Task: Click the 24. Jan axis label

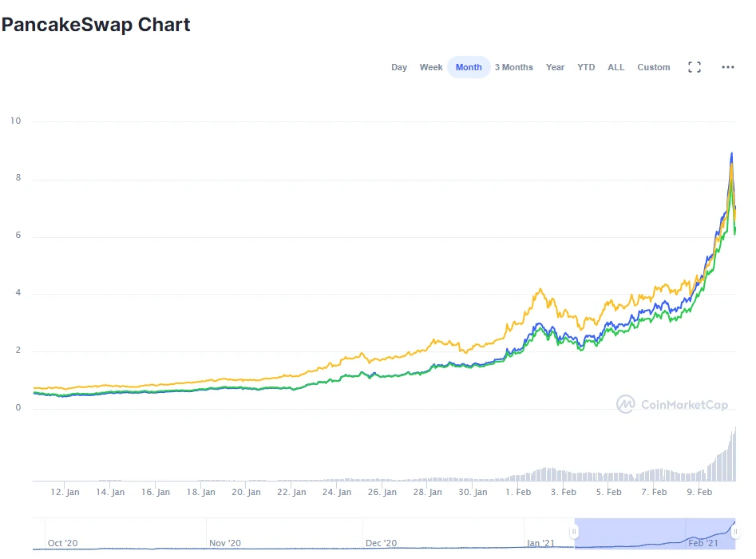Action: pyautogui.click(x=337, y=492)
